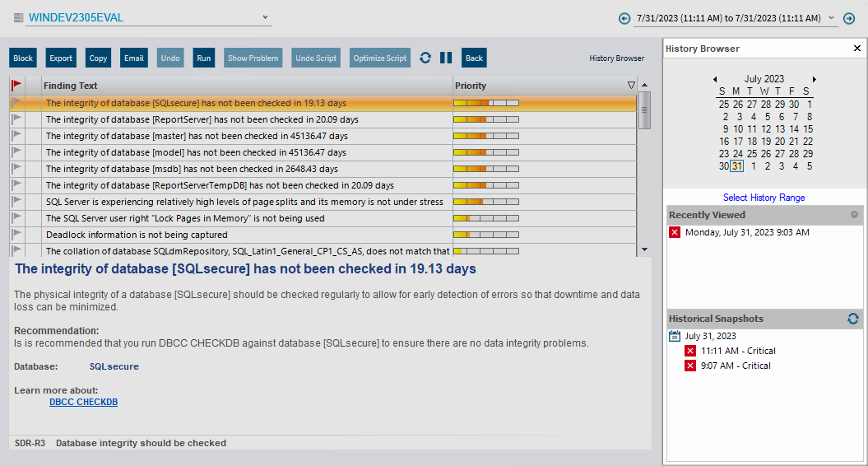Go to next time range arrow
868x466 pixels.
pyautogui.click(x=849, y=18)
